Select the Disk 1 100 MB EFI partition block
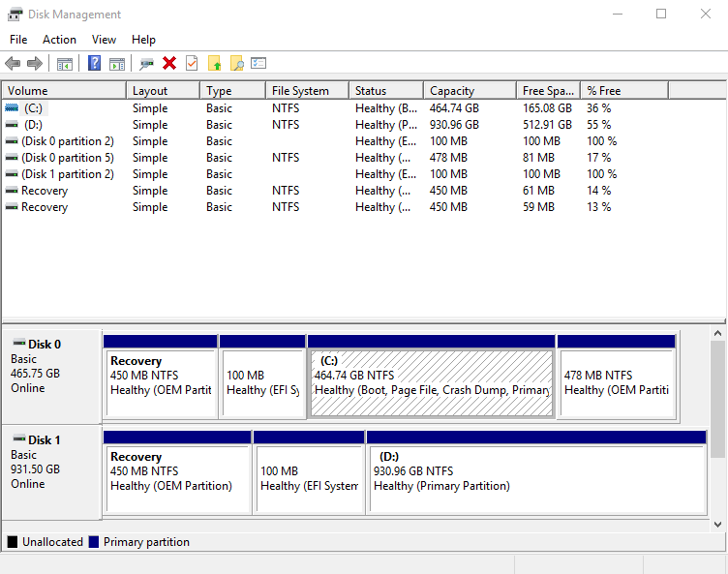Viewport: 728px width, 574px height. coord(309,472)
